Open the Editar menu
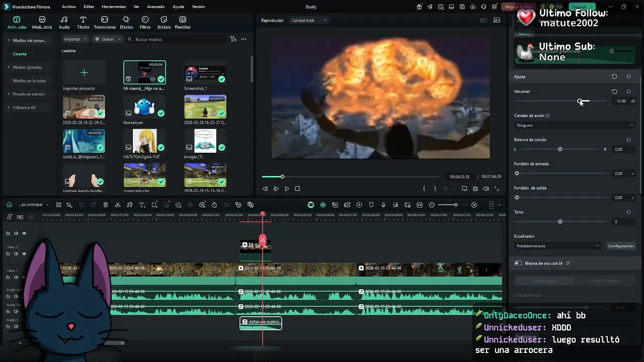This screenshot has height=362, width=644. pos(89,7)
